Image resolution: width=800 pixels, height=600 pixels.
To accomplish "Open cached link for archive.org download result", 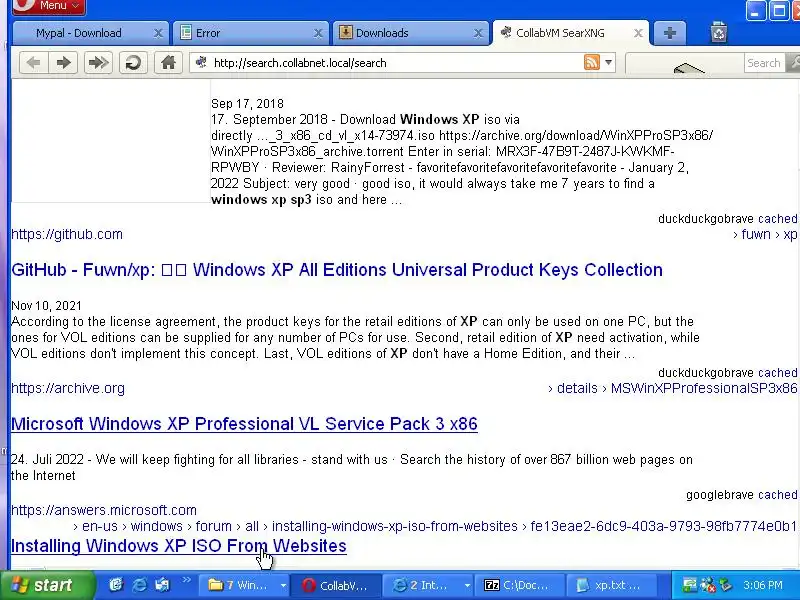I will coord(777,219).
